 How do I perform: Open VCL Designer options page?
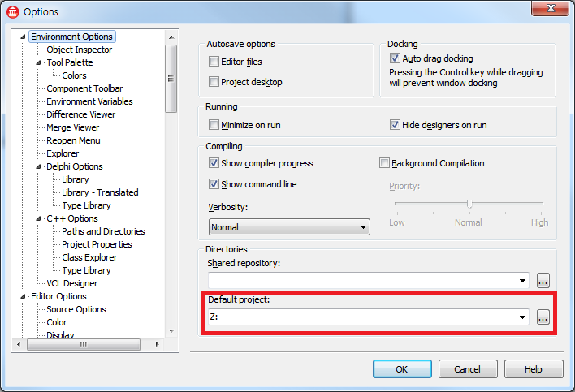tap(71, 283)
